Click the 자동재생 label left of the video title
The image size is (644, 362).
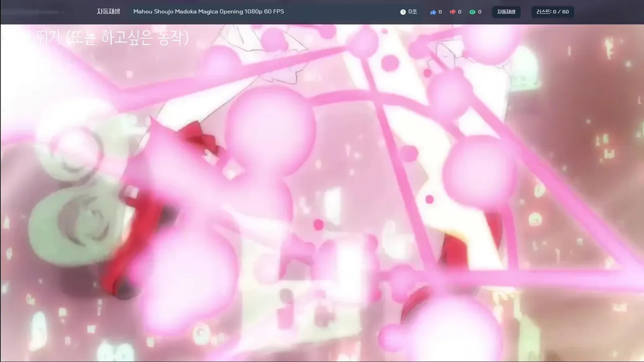(108, 11)
